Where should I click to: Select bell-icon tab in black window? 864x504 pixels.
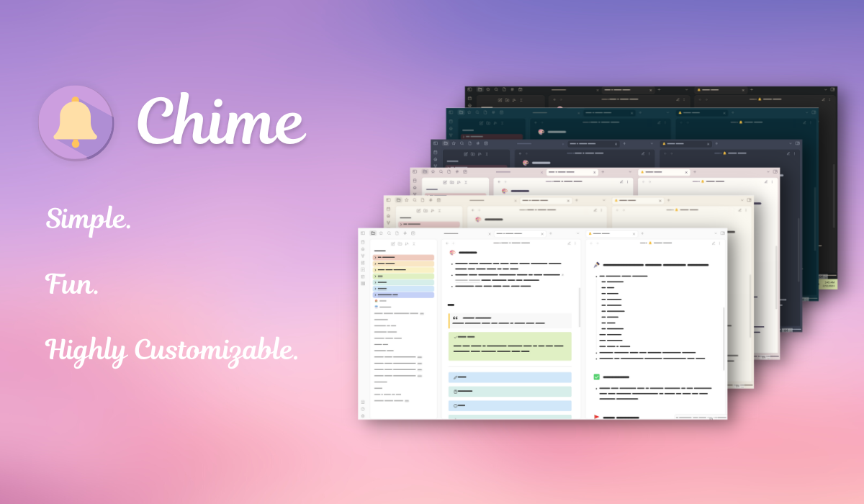coord(721,90)
